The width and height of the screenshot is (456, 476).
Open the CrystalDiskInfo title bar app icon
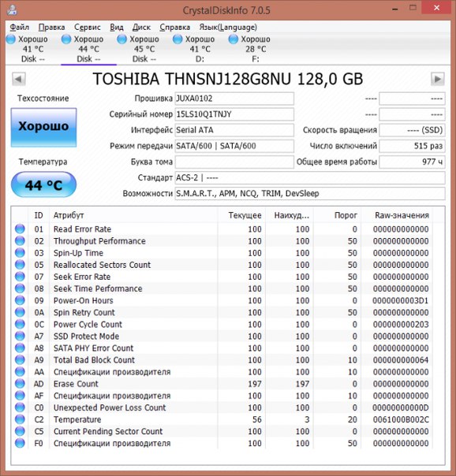12,9
